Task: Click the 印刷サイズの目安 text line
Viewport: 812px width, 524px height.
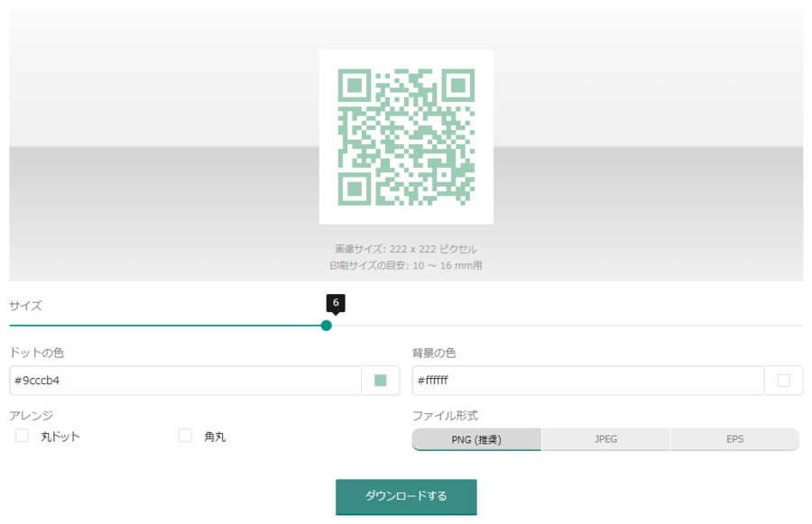Action: point(406,265)
